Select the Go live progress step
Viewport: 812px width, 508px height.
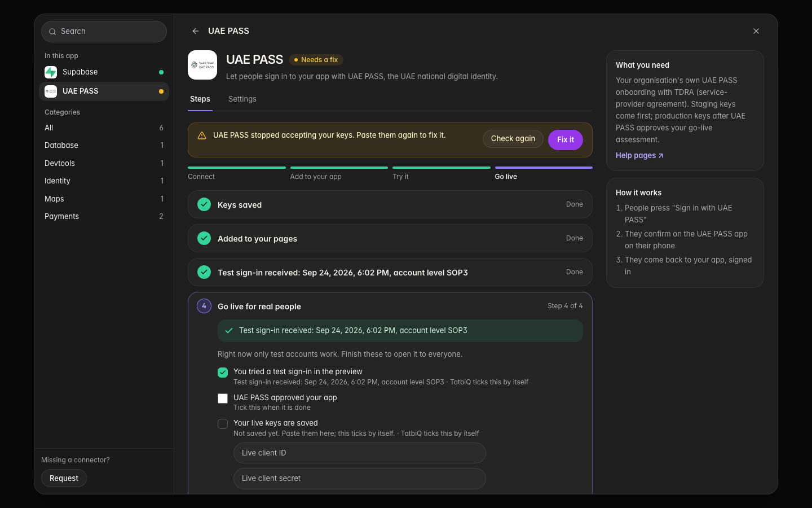[544, 173]
